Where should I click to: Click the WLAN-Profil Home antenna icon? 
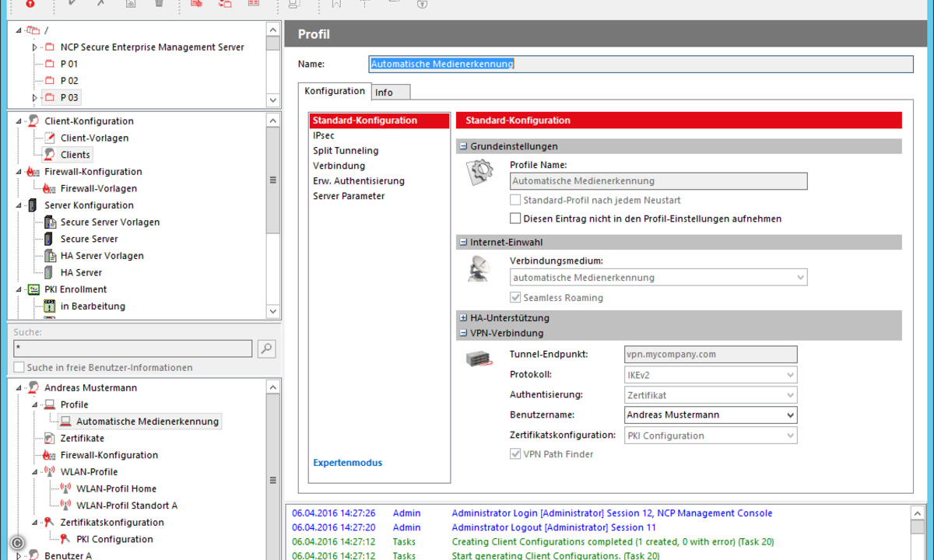(x=65, y=488)
